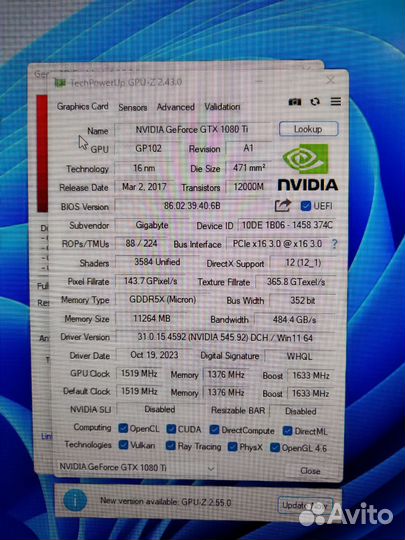Take a GPU-Z screenshot with the camera icon

[295, 102]
